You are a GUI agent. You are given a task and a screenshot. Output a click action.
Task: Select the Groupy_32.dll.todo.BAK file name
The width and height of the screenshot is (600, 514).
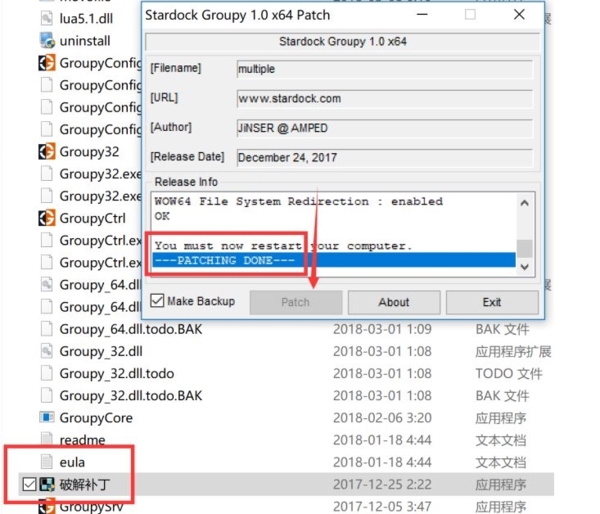click(x=131, y=396)
